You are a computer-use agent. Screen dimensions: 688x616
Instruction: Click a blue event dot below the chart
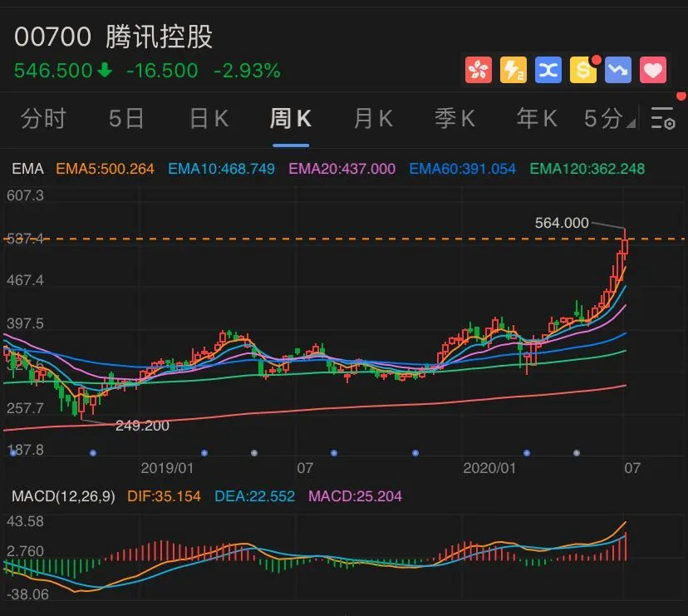pyautogui.click(x=91, y=454)
